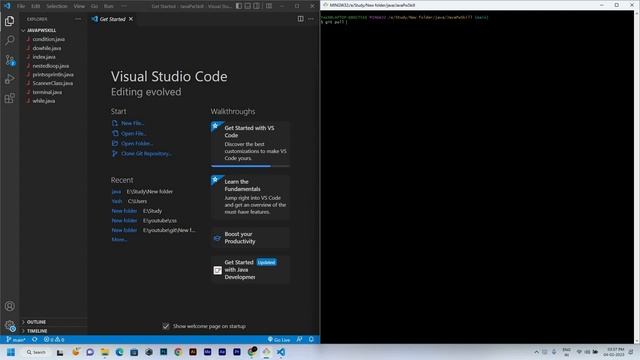Open Windows Start menu
This screenshot has width=640, height=360.
(11, 352)
